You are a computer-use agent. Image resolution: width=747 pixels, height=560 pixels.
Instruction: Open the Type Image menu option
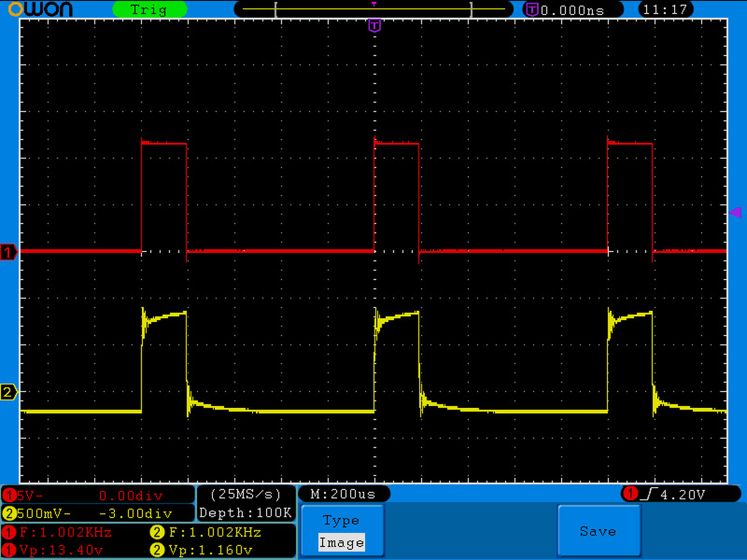tap(342, 531)
